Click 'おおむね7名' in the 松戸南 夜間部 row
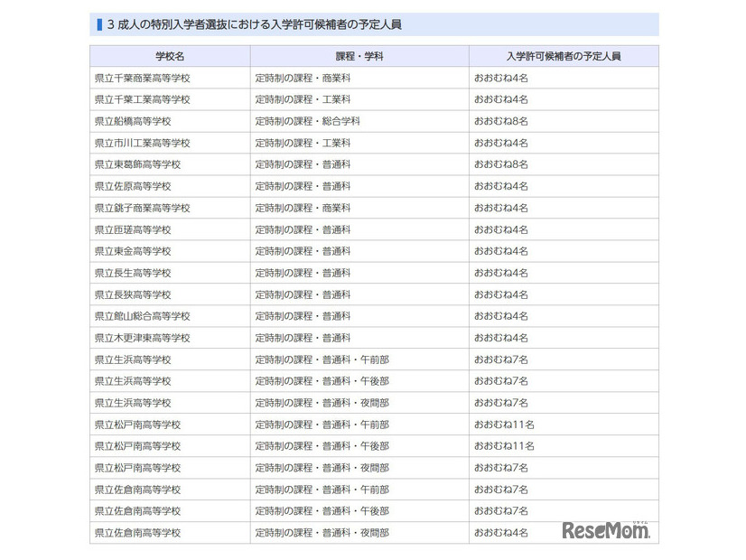Viewport: 746px width, 560px height. [501, 468]
